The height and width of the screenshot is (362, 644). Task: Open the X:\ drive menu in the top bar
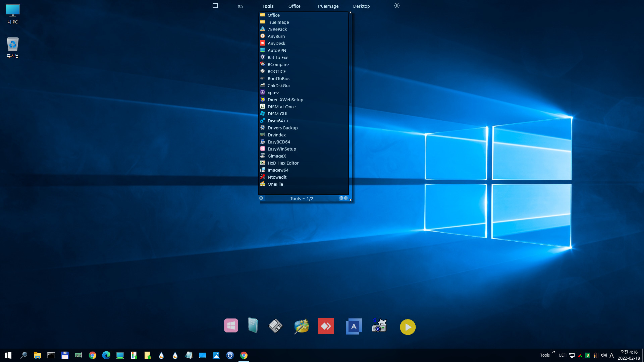240,6
